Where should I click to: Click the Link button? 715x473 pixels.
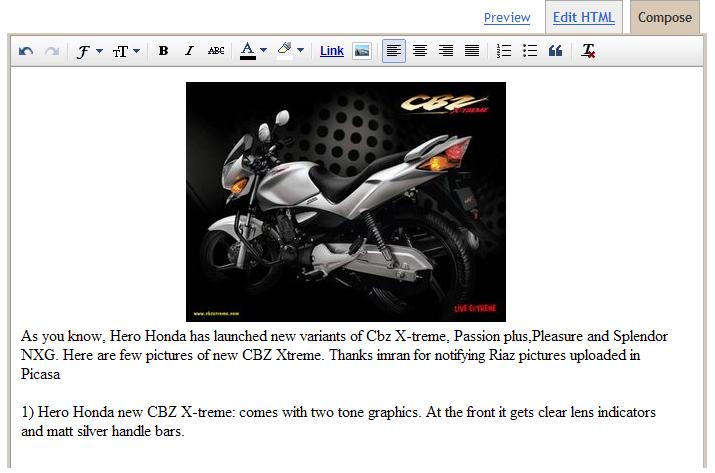point(332,51)
